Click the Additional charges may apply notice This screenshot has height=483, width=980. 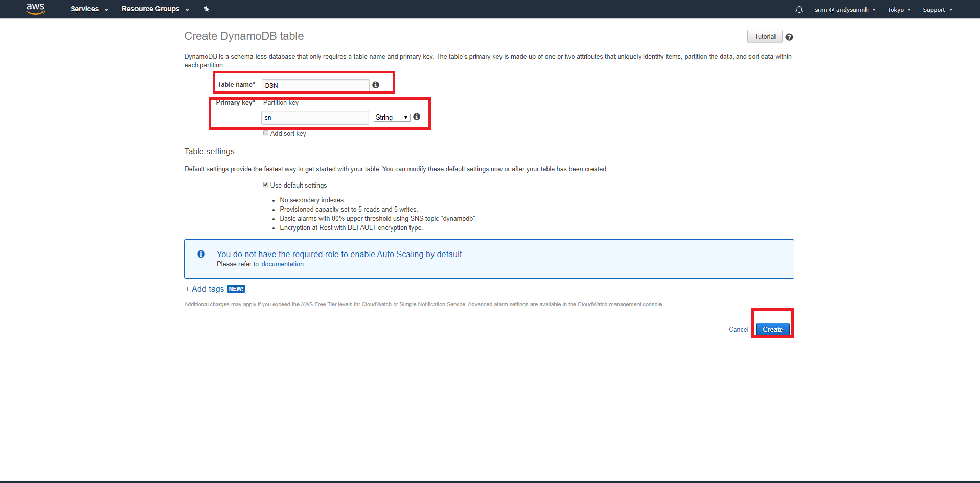(423, 304)
